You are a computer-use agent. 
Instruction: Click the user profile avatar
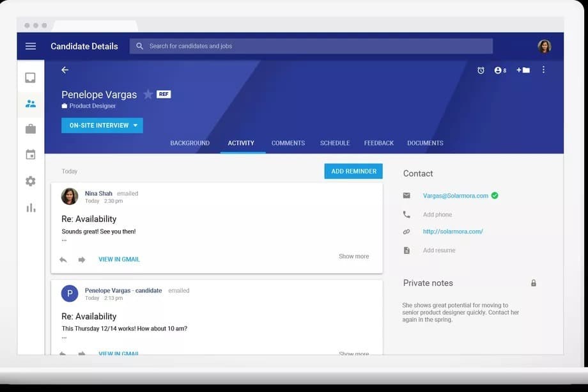(x=545, y=46)
